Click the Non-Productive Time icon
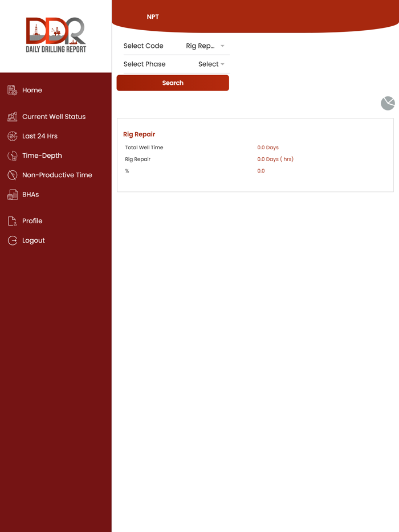399x532 pixels. pyautogui.click(x=12, y=175)
